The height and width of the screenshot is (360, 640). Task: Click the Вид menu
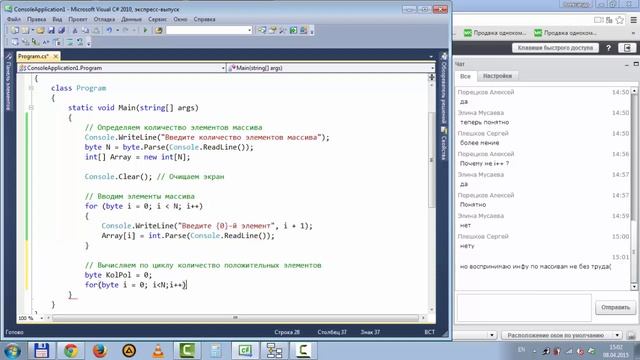(x=57, y=19)
